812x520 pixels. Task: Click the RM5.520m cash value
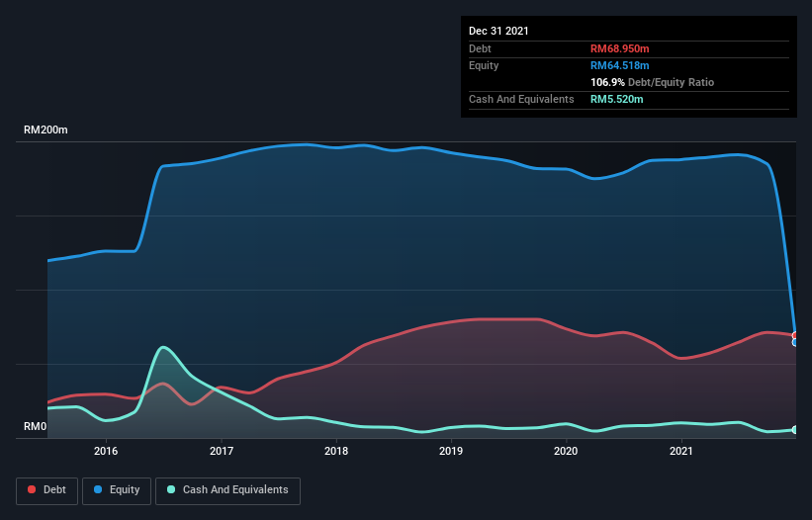(617, 99)
